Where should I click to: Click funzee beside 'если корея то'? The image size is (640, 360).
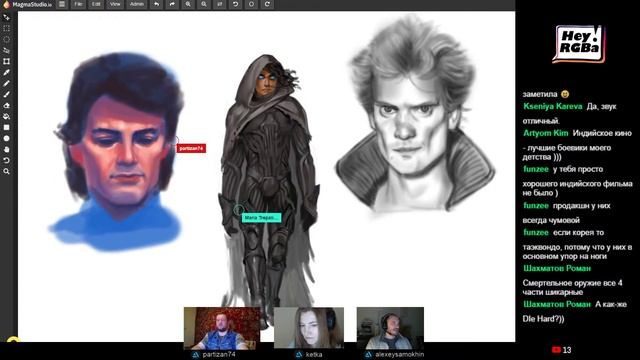[x=536, y=232]
